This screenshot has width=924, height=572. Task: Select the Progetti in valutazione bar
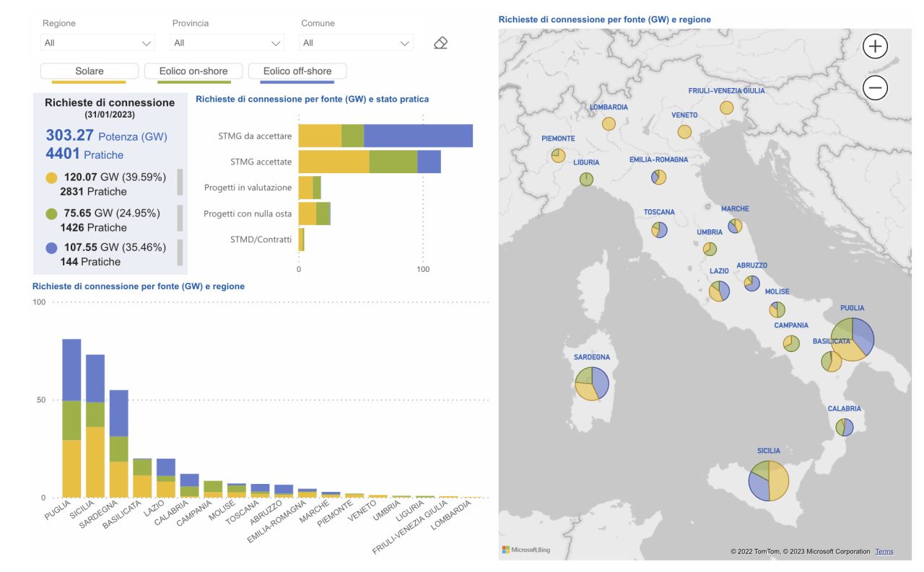pyautogui.click(x=310, y=188)
